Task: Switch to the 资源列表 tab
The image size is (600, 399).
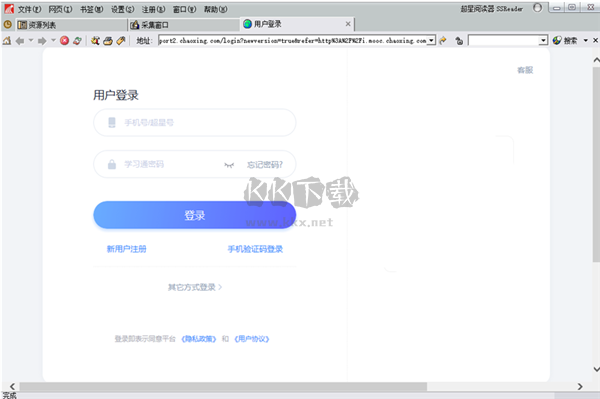Action: [71, 25]
